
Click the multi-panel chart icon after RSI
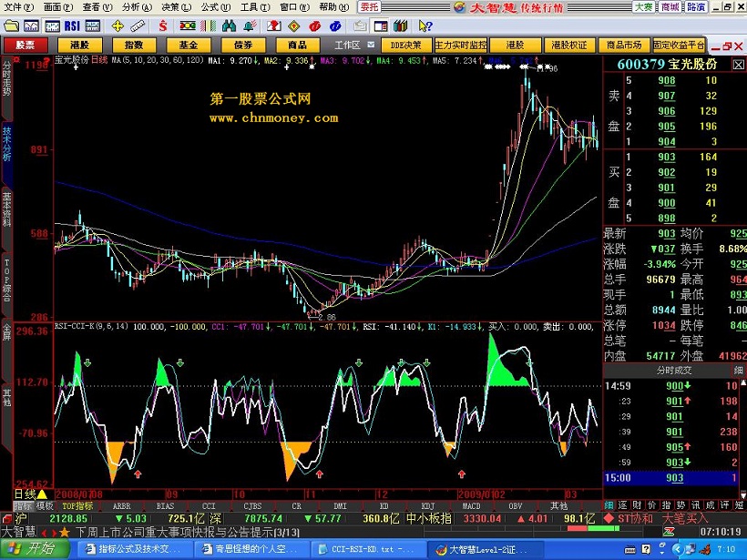tap(92, 25)
